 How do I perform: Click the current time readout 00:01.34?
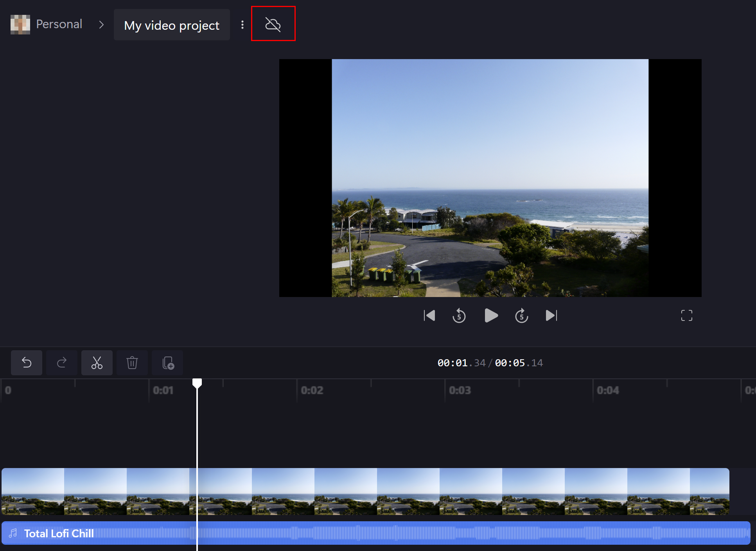(x=462, y=363)
